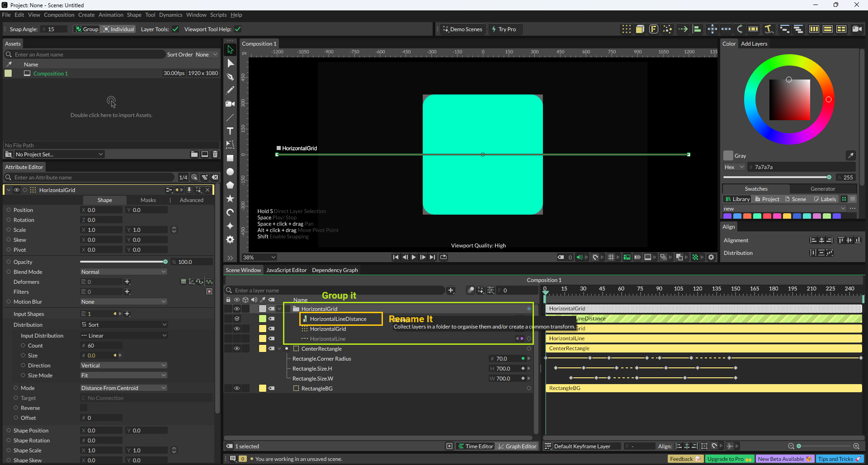Toggle visibility of the RectangleBG layer
The height and width of the screenshot is (465, 868).
(236, 388)
